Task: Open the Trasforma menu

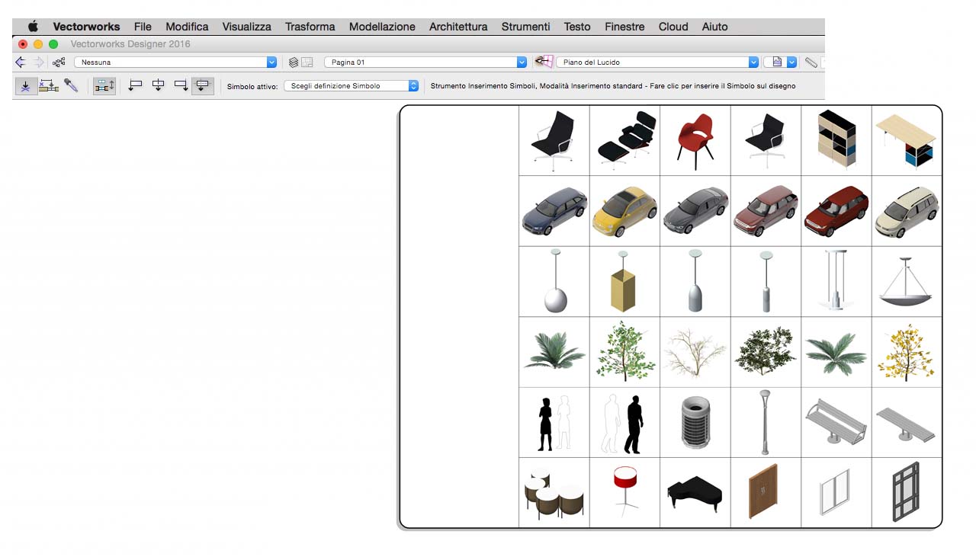Action: (310, 27)
